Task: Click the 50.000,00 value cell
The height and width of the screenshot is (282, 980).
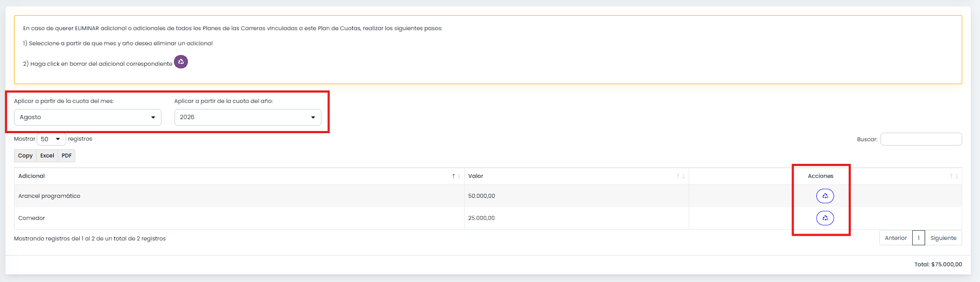Action: [576, 196]
